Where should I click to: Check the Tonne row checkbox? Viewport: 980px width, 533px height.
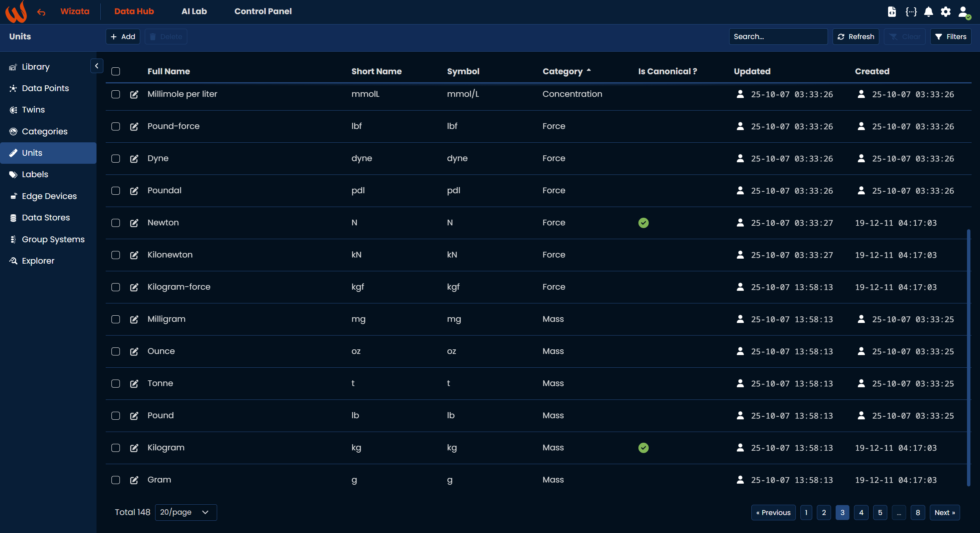[x=116, y=383]
